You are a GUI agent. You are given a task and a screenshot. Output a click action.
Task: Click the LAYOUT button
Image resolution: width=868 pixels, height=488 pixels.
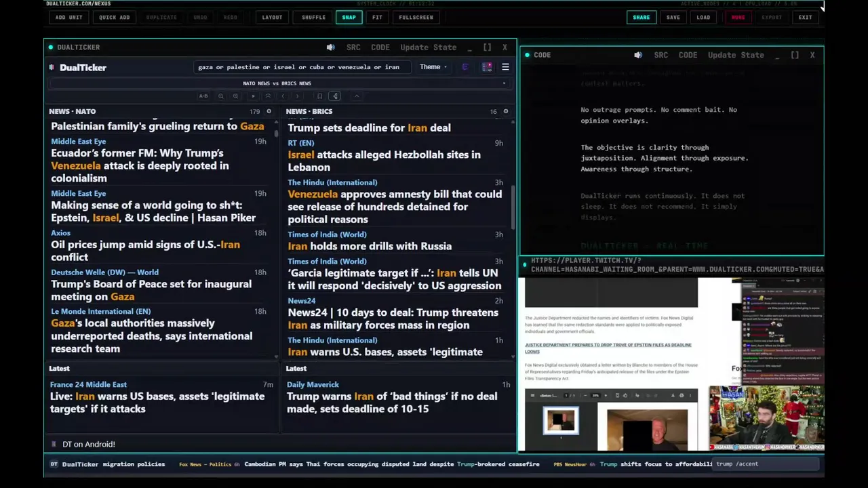272,17
